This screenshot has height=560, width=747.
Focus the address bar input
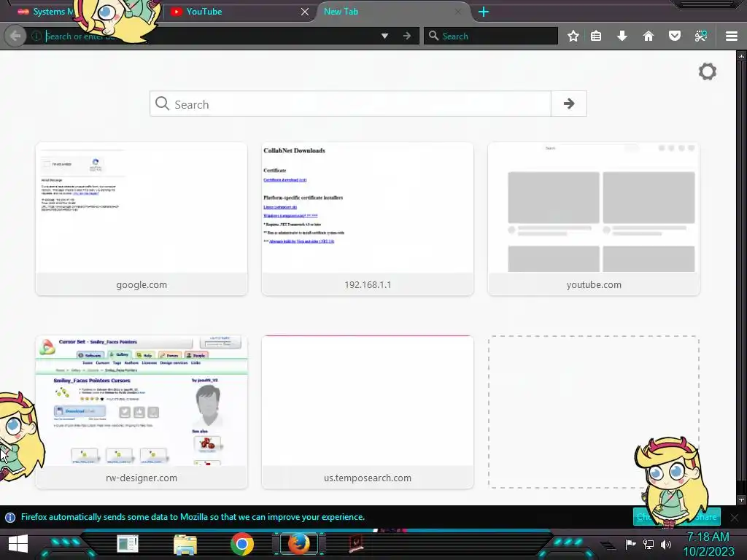pyautogui.click(x=209, y=36)
